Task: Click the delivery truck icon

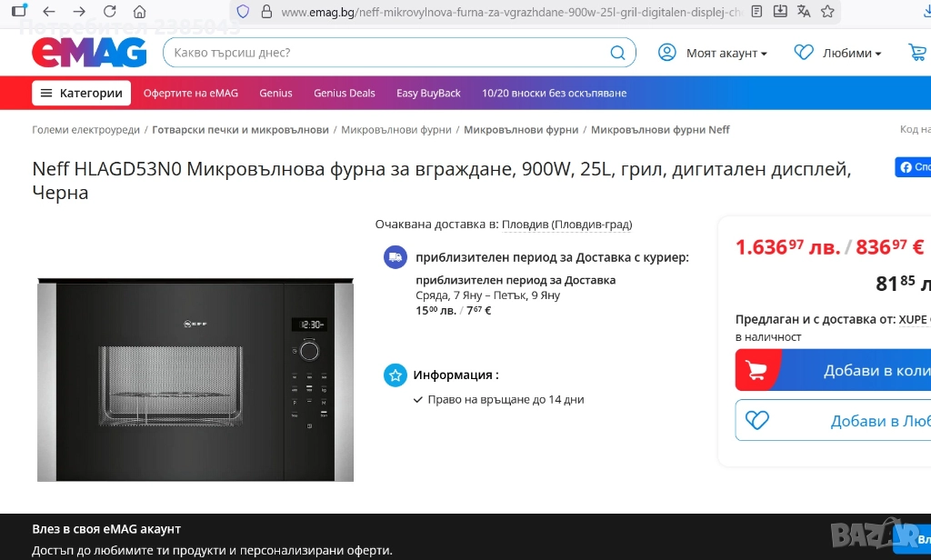Action: pos(395,257)
